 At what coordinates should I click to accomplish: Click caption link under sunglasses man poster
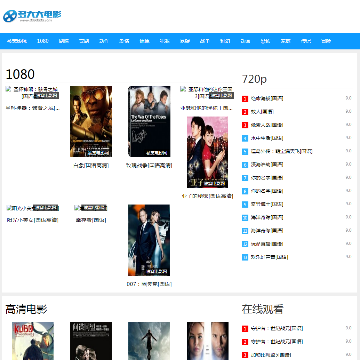point(91,165)
